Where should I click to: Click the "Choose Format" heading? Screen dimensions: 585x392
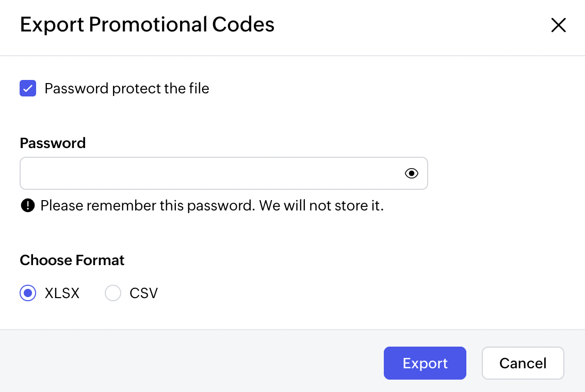pyautogui.click(x=72, y=260)
